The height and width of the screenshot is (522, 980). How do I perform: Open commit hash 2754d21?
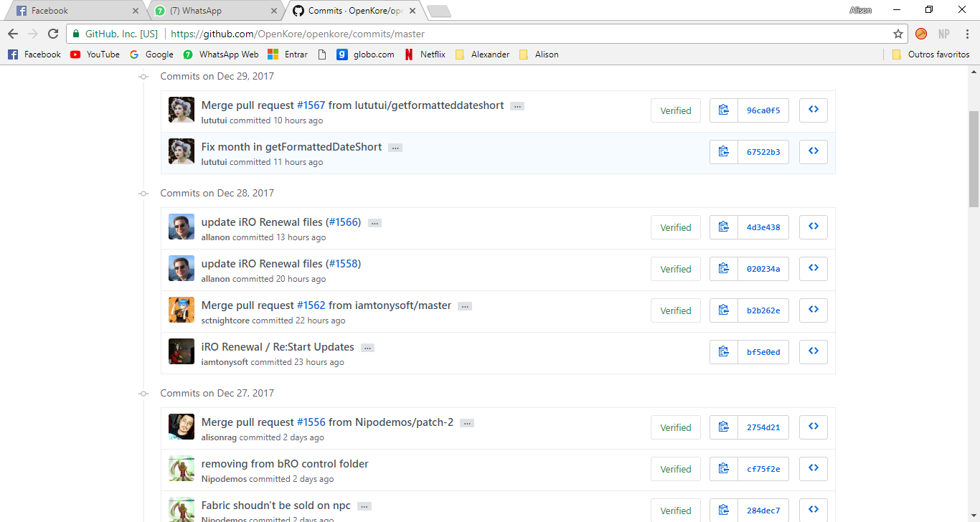pos(763,427)
